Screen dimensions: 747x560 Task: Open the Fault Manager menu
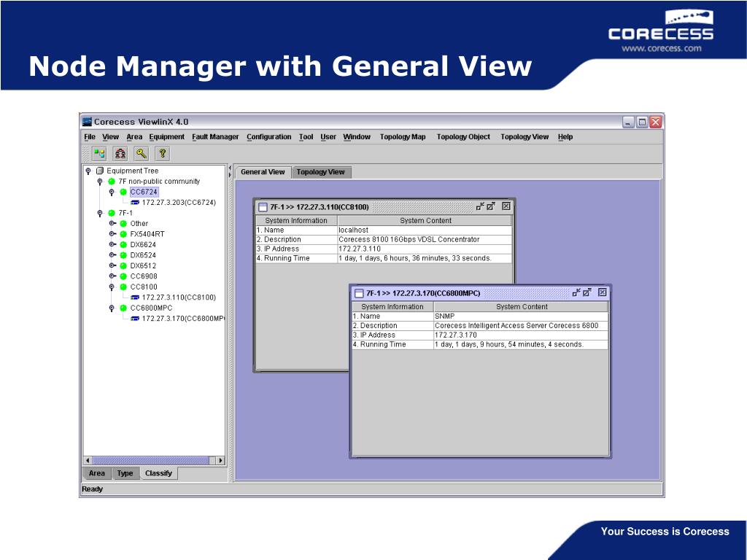[215, 136]
